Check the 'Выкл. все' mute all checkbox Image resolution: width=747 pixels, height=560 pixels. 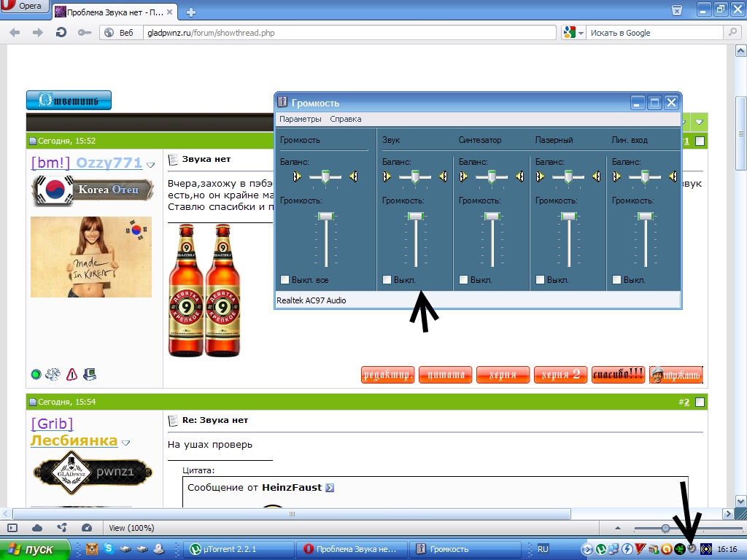coord(285,279)
